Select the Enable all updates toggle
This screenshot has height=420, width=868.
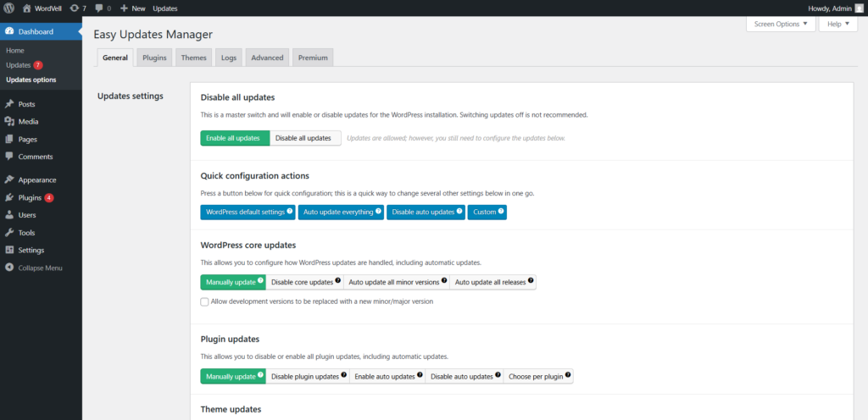(235, 138)
